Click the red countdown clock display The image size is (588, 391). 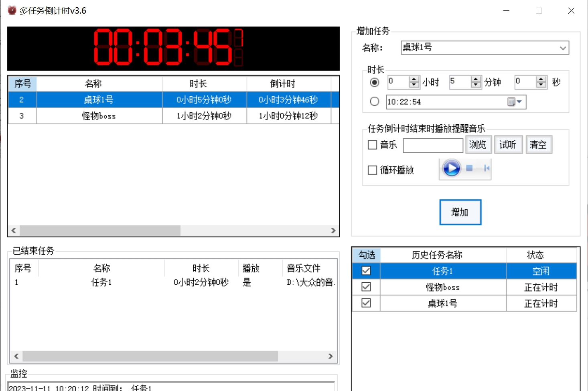(x=173, y=49)
